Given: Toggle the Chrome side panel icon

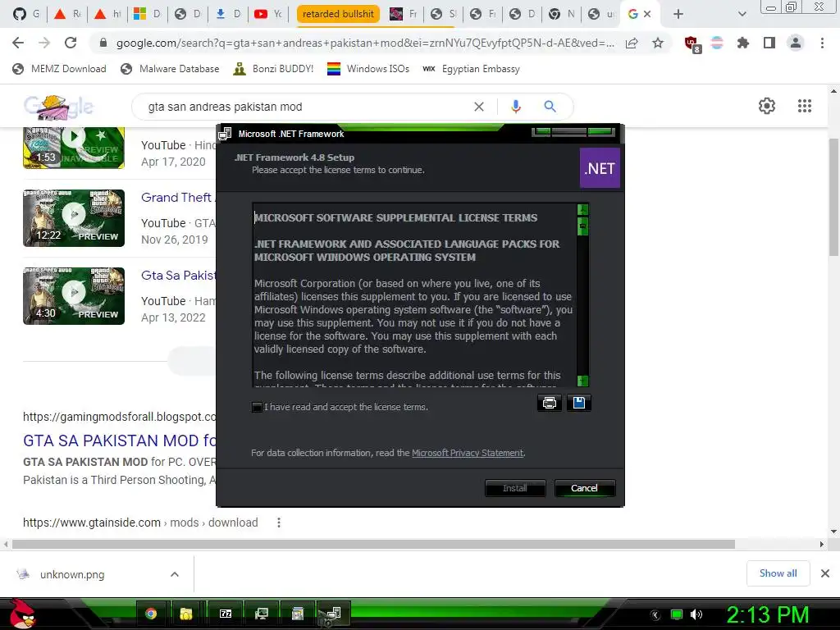Looking at the screenshot, I should pos(769,43).
